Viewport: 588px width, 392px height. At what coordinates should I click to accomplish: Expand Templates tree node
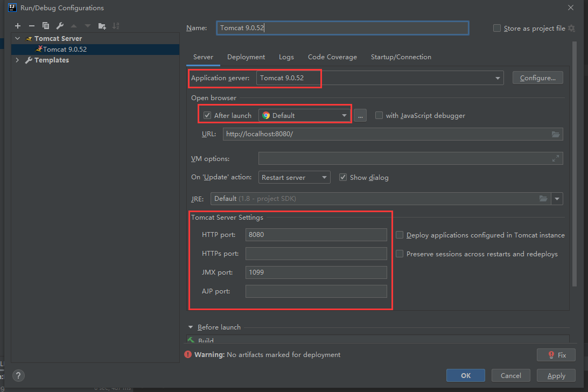(x=18, y=60)
